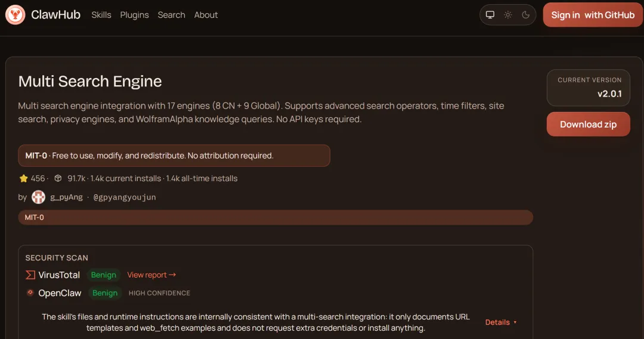Click the OpenClaw logo icon
This screenshot has height=339, width=644.
point(30,293)
